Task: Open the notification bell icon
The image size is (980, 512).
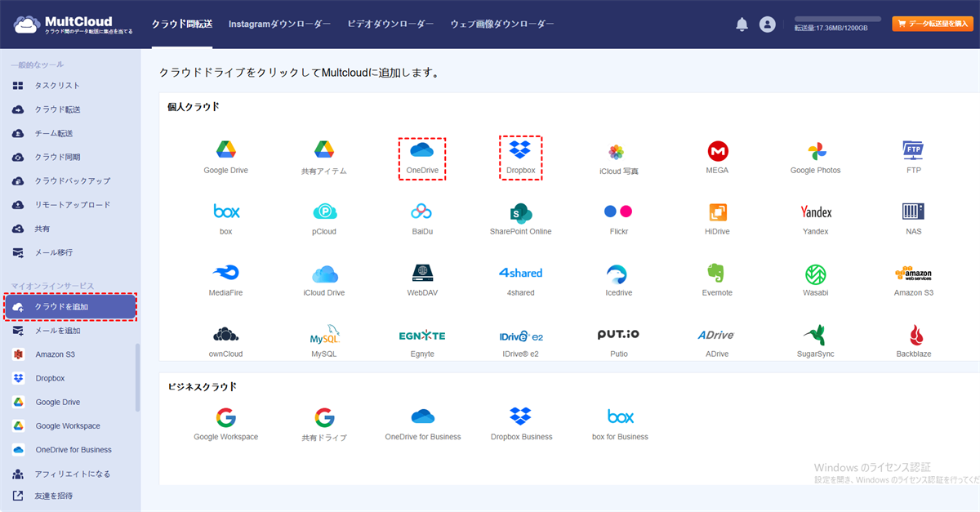Action: (x=742, y=24)
